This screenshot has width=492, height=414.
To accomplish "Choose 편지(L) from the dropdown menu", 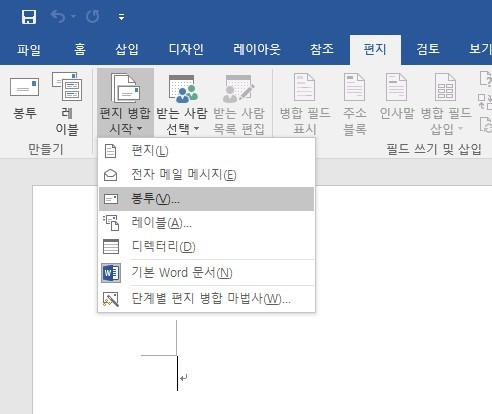I will 206,151.
